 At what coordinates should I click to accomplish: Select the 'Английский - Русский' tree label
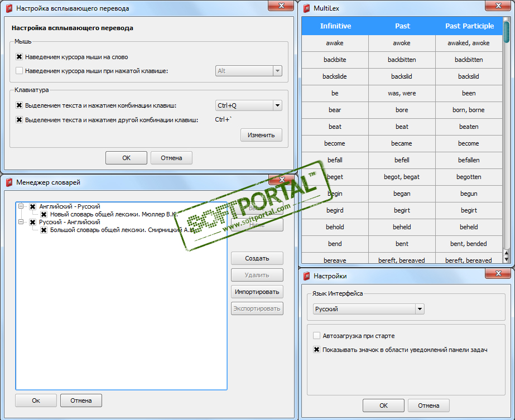70,206
